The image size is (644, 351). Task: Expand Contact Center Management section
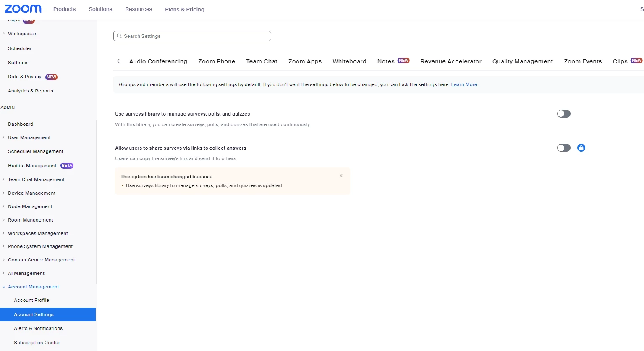[x=4, y=260]
